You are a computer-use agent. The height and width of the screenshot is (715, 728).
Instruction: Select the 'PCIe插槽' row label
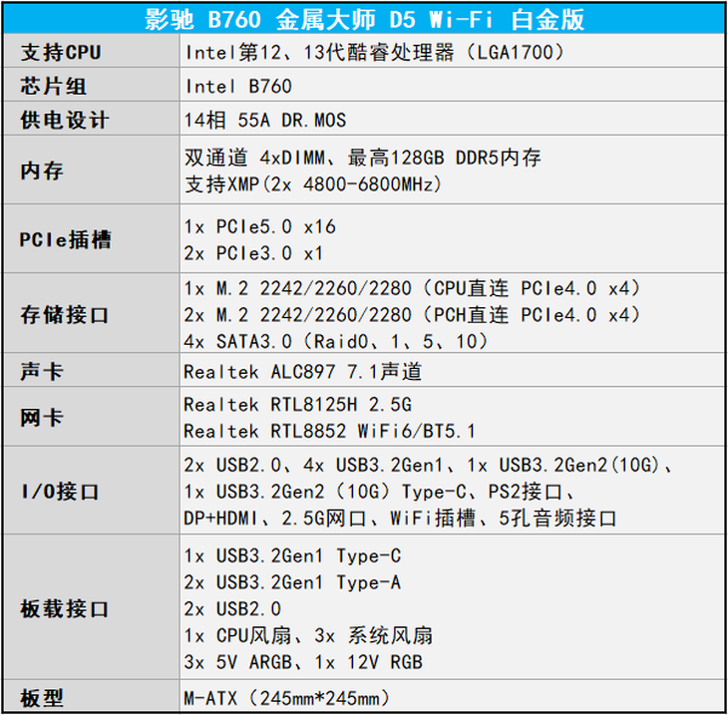pyautogui.click(x=66, y=240)
